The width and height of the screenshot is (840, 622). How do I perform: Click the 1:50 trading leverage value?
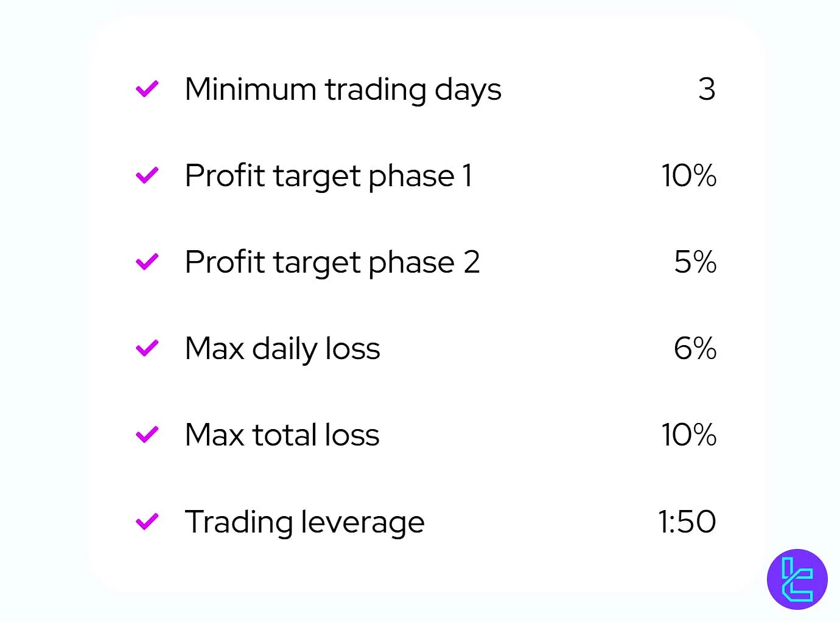tap(687, 522)
